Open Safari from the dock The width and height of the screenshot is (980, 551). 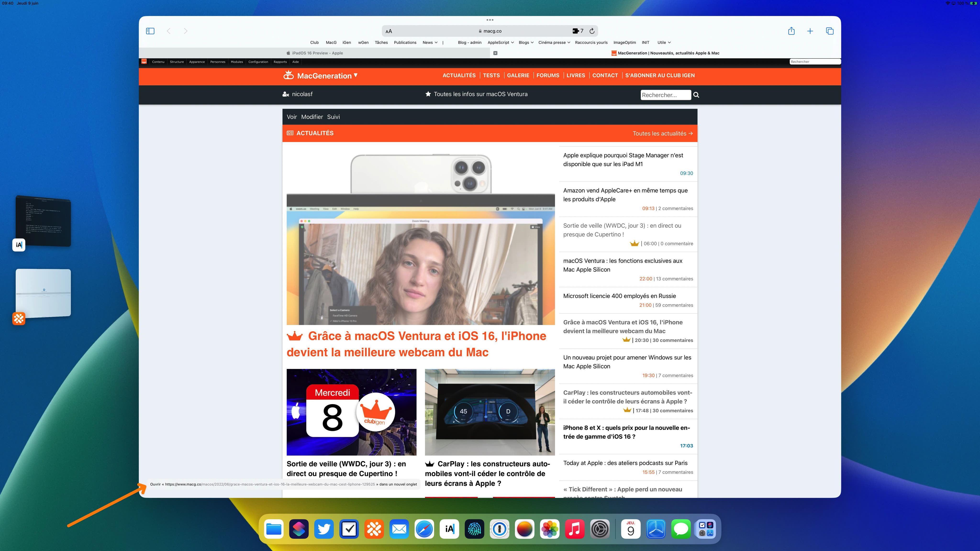(x=424, y=529)
